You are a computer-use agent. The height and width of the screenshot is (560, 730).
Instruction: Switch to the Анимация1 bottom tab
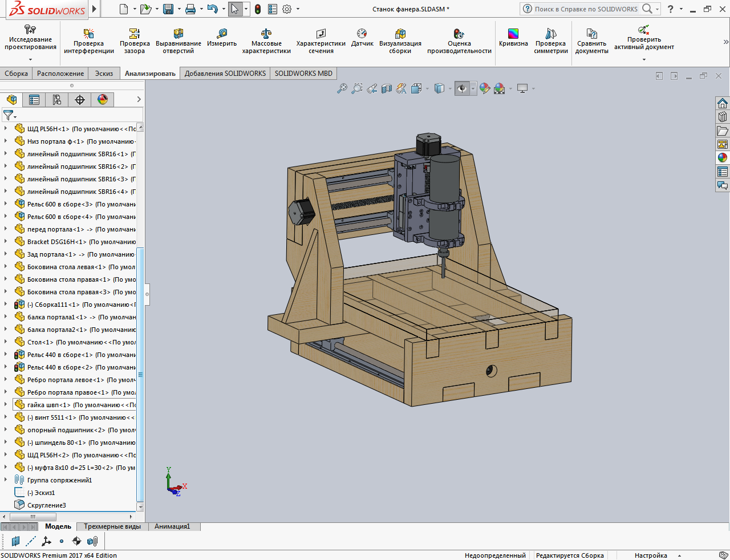point(172,526)
